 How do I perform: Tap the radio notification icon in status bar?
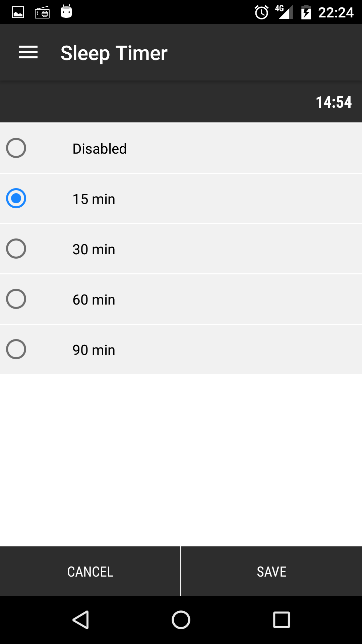[42, 12]
